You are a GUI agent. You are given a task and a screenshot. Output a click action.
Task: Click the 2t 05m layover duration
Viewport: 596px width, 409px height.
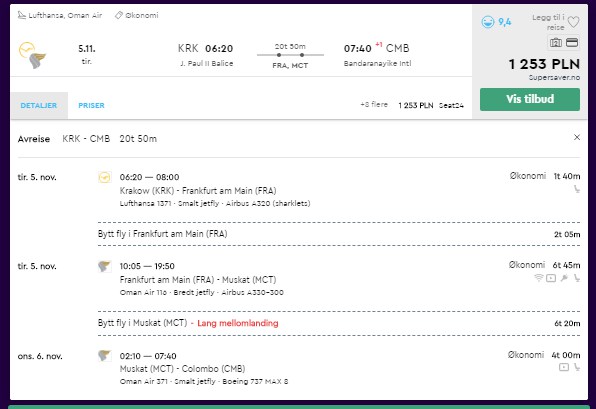pos(567,234)
